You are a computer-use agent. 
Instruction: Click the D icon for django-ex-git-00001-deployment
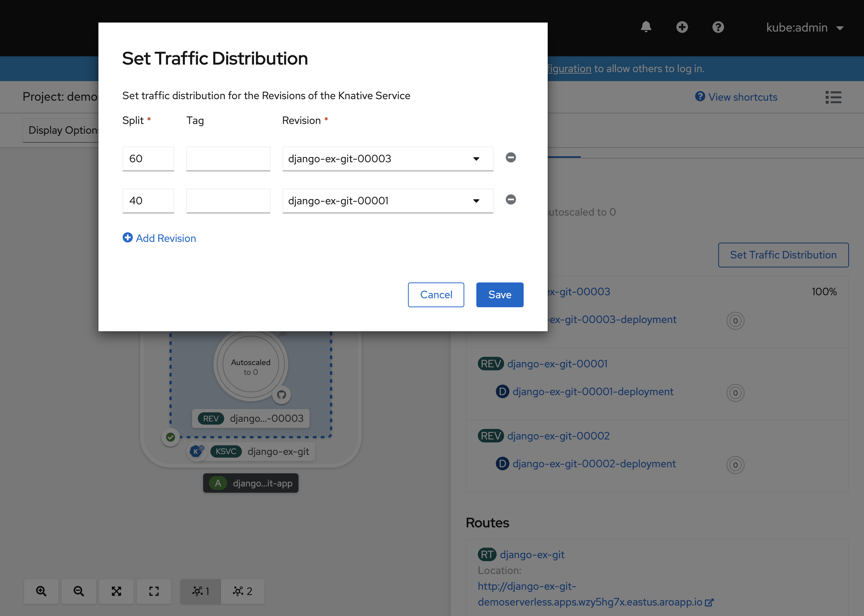[502, 392]
